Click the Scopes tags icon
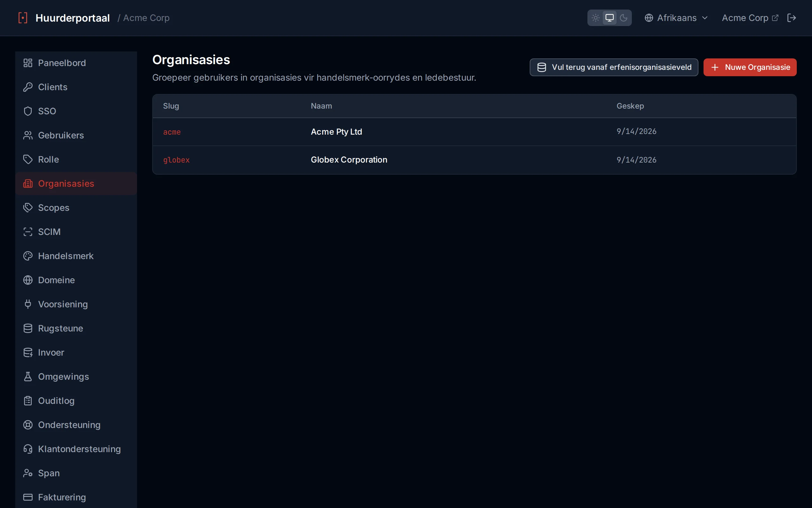The width and height of the screenshot is (812, 508). coord(28,208)
